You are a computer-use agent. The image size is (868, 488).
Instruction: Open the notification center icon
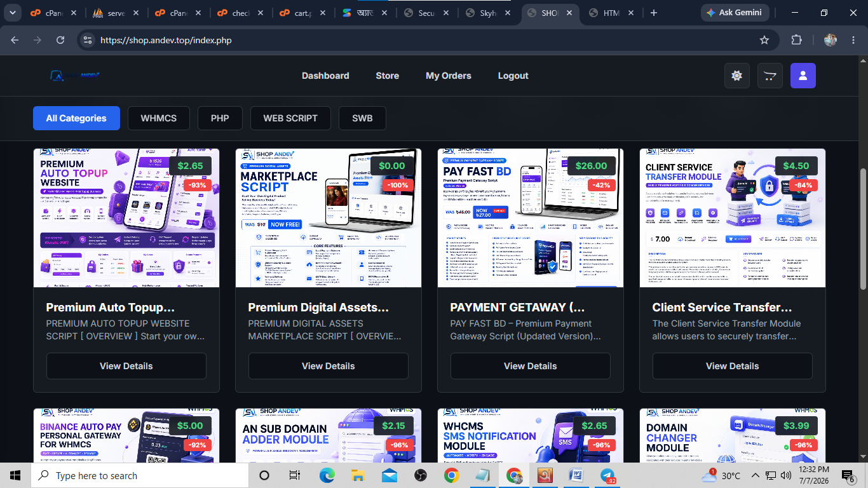848,475
